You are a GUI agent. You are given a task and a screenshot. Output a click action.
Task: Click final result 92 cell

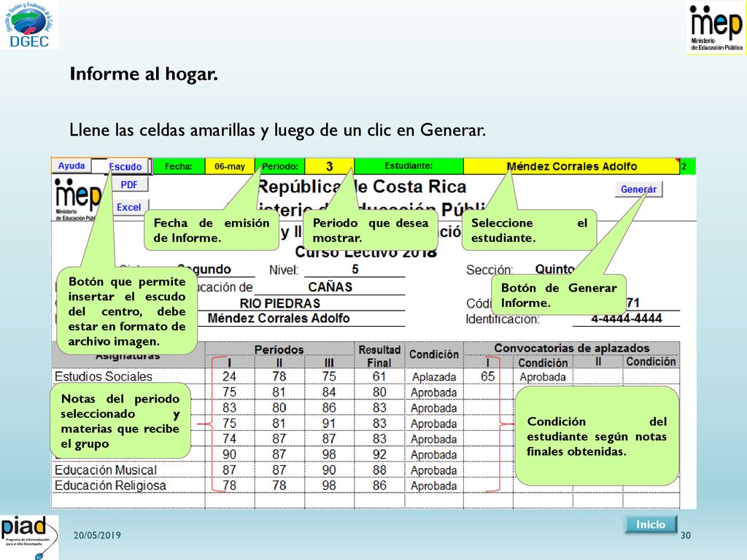pos(379,454)
